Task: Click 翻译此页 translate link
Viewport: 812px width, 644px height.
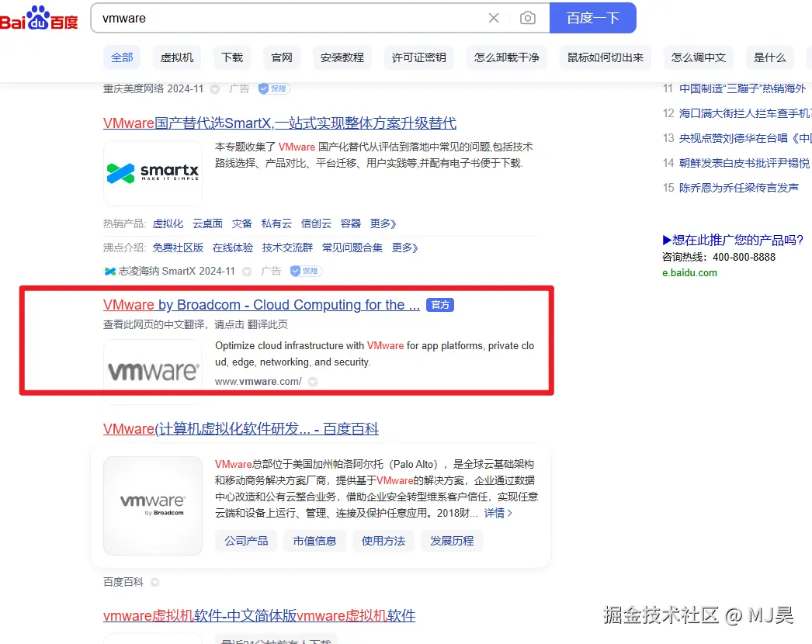Action: pos(267,324)
